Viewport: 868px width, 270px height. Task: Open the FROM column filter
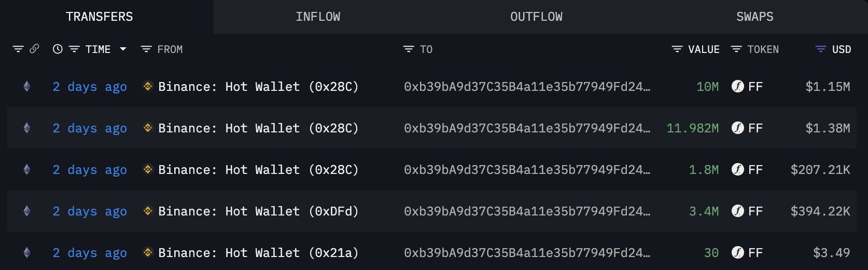click(x=146, y=49)
